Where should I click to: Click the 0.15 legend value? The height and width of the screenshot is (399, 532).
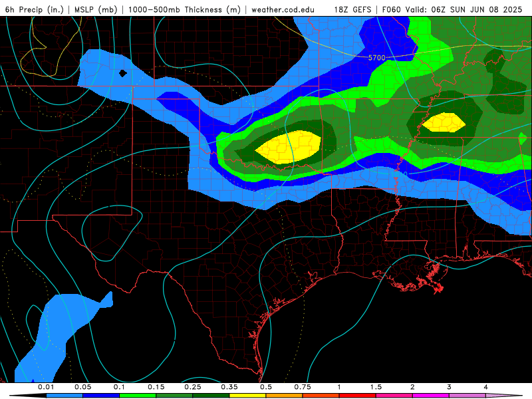pos(156,387)
